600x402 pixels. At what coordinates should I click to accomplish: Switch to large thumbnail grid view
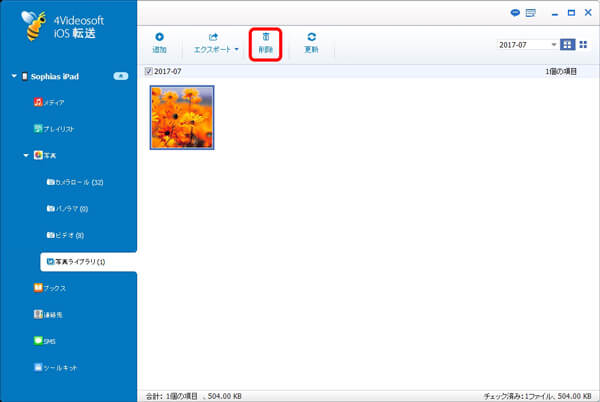568,45
